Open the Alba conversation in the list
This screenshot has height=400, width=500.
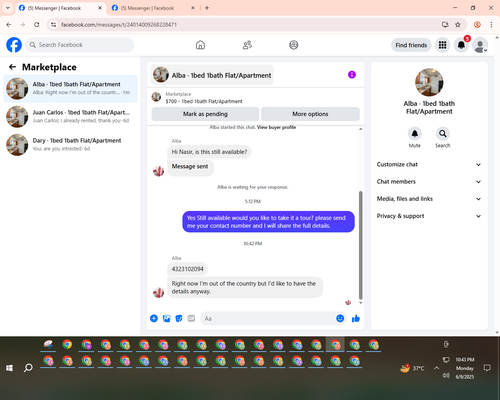tap(70, 89)
